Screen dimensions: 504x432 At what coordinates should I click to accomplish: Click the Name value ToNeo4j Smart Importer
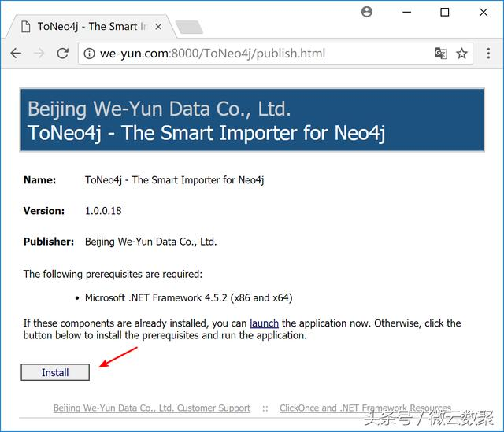tap(174, 180)
